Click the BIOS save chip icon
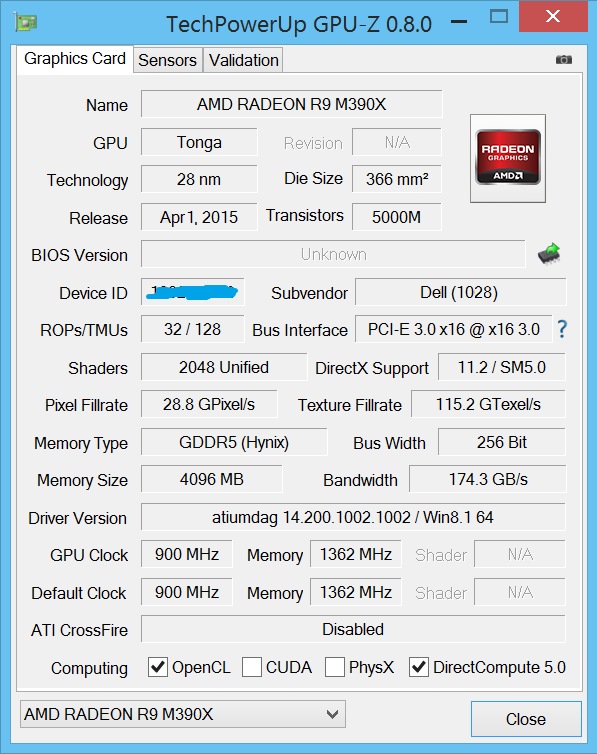The height and width of the screenshot is (754, 597). pos(549,253)
